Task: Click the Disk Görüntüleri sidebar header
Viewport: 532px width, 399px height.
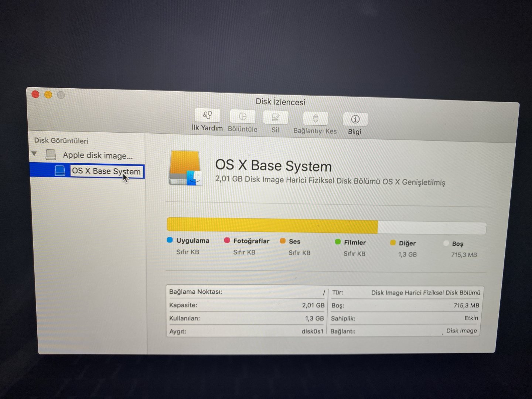Action: click(x=61, y=141)
